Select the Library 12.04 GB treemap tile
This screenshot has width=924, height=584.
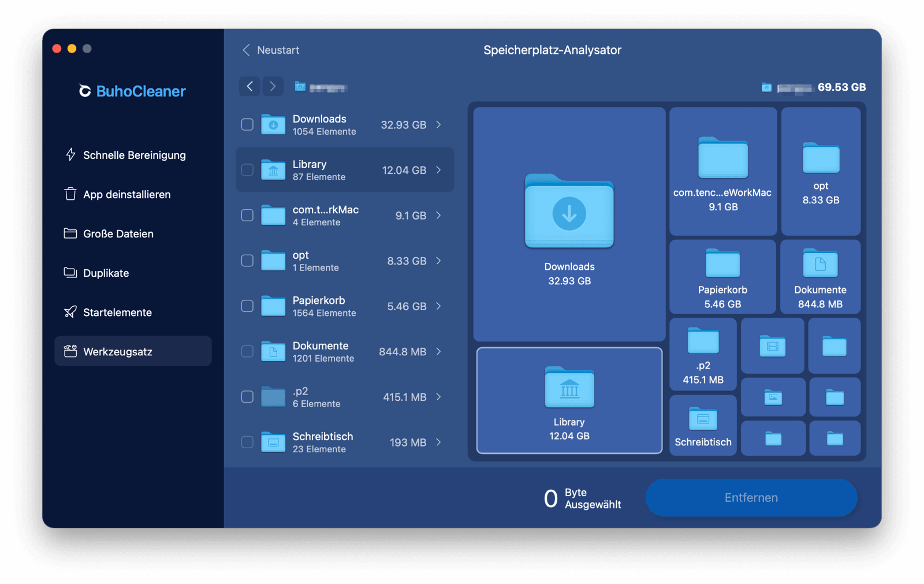click(x=569, y=400)
